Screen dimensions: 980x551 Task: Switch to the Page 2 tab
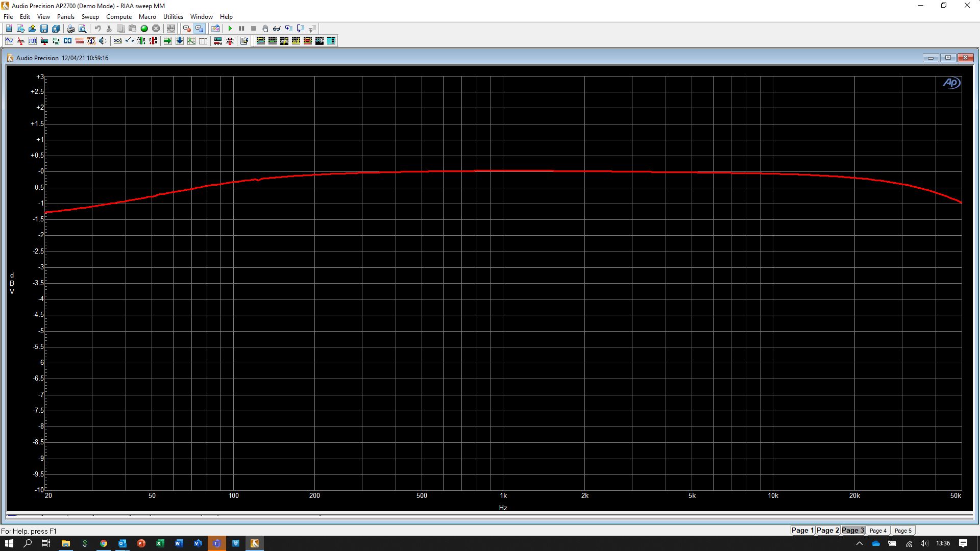coord(827,531)
